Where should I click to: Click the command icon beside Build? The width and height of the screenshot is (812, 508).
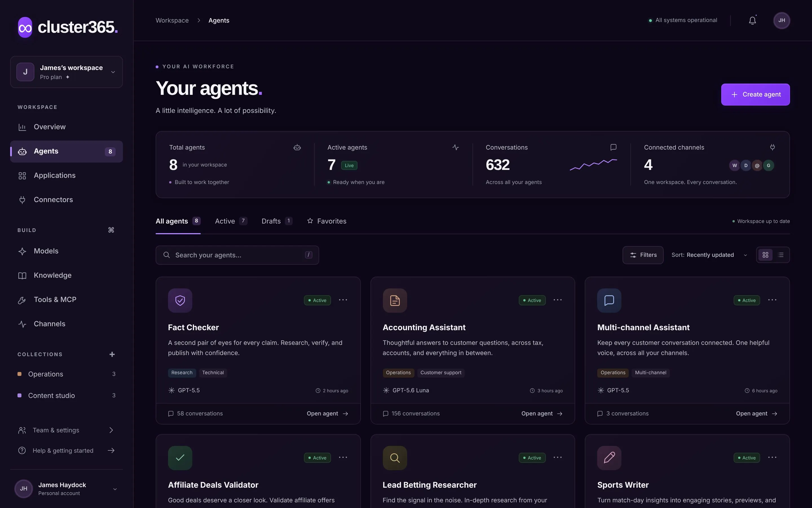point(111,230)
